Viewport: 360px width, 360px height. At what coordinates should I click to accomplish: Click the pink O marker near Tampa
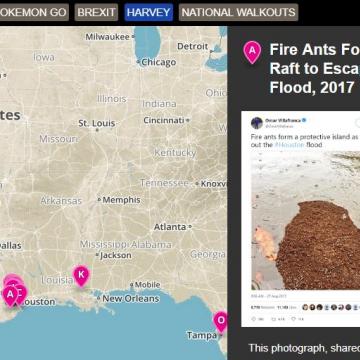coord(220,321)
